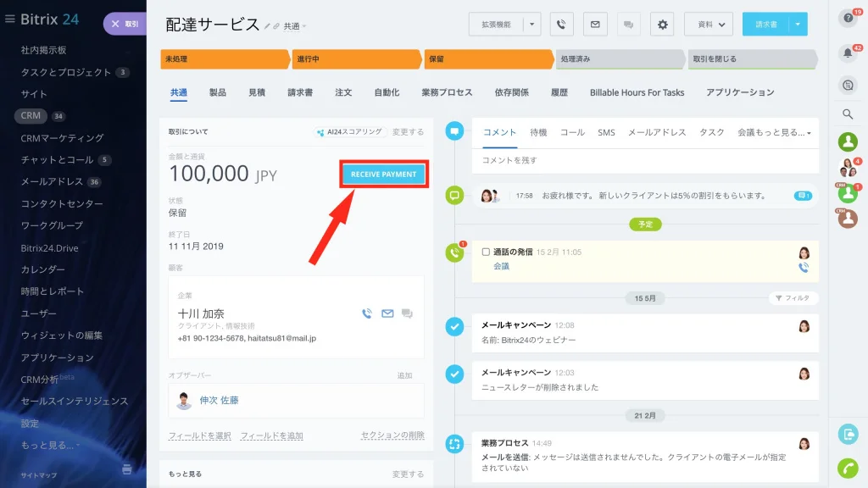The height and width of the screenshot is (488, 868).
Task: Click the 拡張機能 button
Action: (x=496, y=25)
